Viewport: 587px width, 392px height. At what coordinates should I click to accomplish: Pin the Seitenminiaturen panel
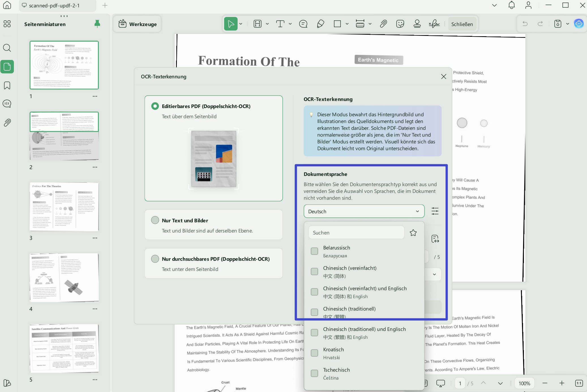pos(97,24)
